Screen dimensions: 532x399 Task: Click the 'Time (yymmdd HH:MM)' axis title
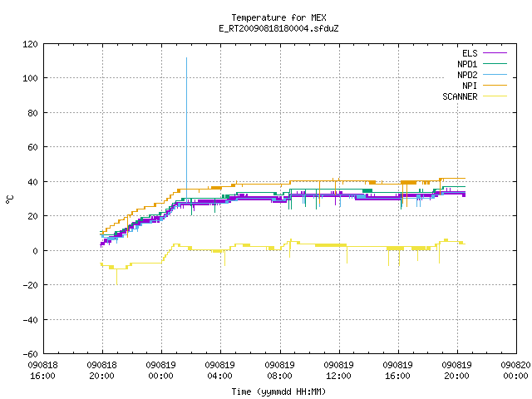(x=278, y=392)
